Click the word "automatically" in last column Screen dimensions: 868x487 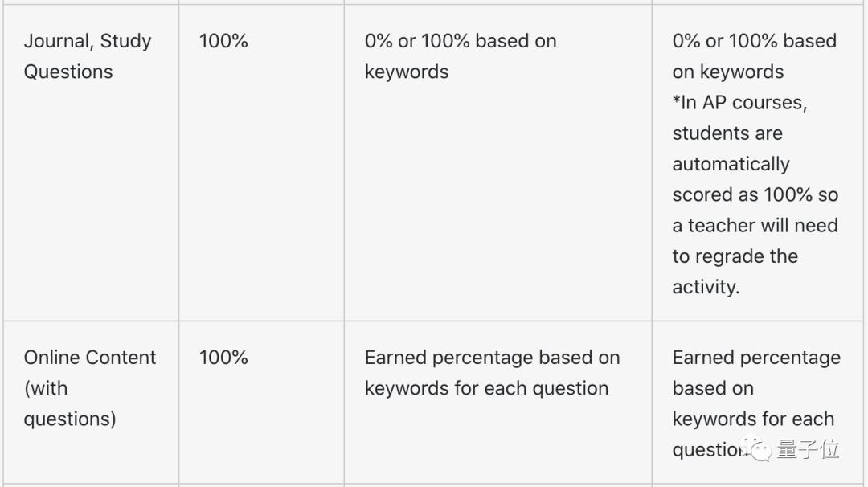pyautogui.click(x=731, y=164)
